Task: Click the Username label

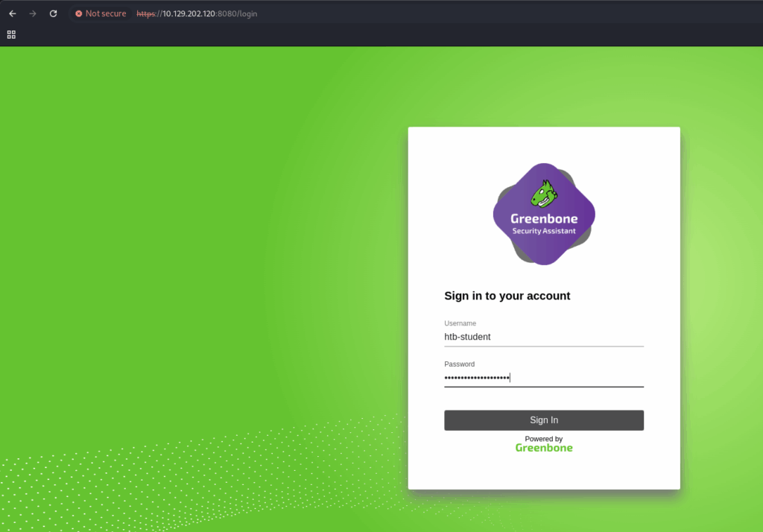Action: 460,323
